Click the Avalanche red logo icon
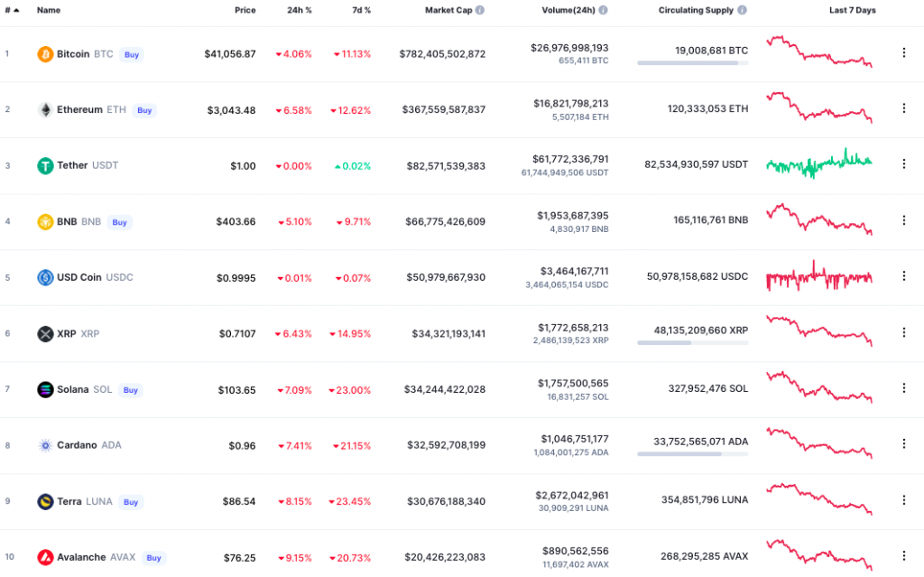This screenshot has height=577, width=924. pyautogui.click(x=45, y=557)
